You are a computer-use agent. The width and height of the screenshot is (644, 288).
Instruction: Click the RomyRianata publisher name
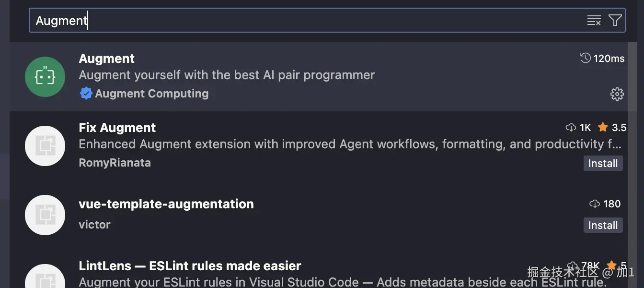[x=115, y=163]
